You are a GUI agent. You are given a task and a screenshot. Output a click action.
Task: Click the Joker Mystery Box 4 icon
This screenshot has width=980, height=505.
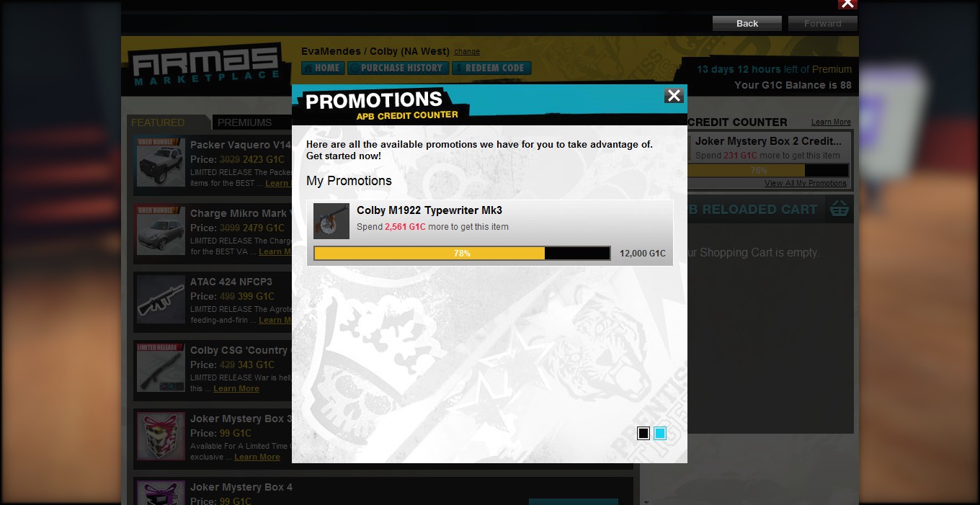[x=161, y=493]
